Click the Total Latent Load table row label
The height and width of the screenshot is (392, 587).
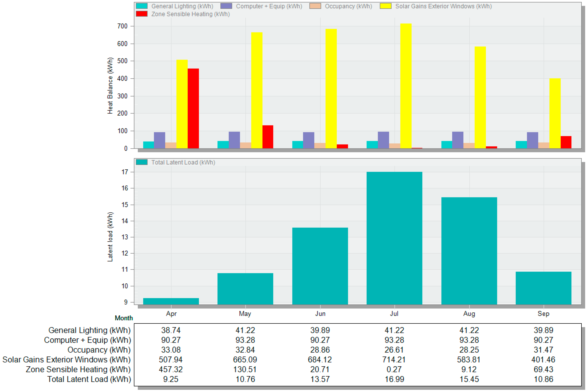click(89, 379)
